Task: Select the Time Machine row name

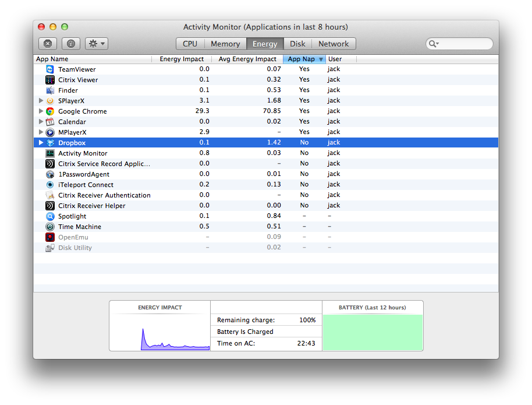Action: tap(80, 227)
